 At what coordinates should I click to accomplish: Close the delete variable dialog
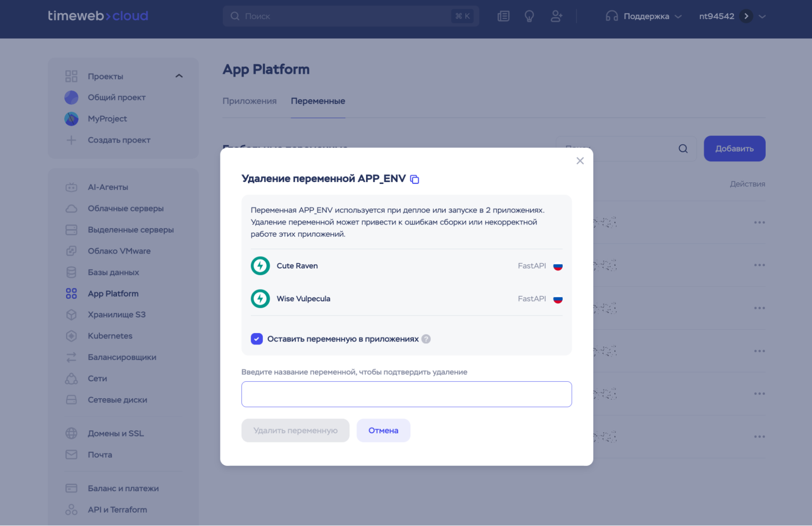(x=580, y=161)
